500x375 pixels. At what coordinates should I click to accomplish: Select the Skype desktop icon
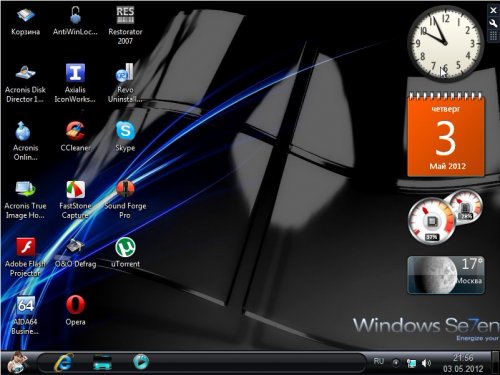coord(125,137)
